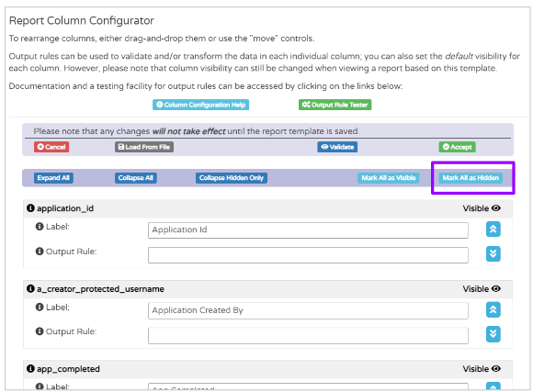This screenshot has height=392, width=533.
Task: Click Load From File button
Action: (x=144, y=147)
